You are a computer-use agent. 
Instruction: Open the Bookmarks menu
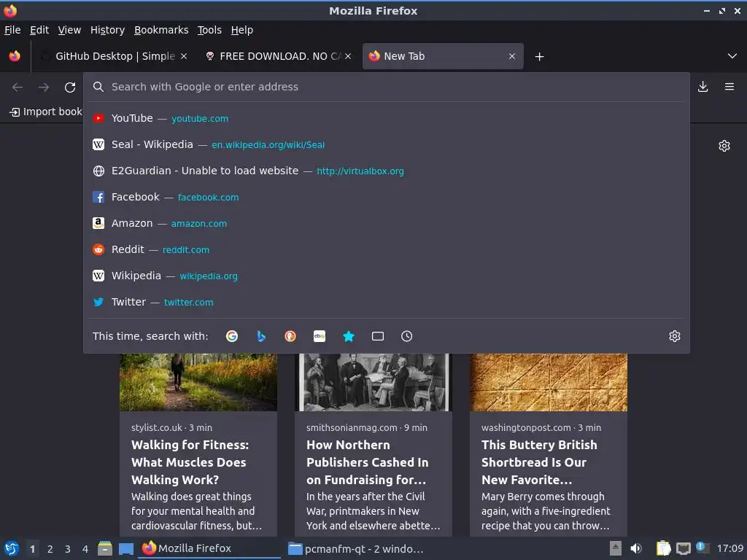pyautogui.click(x=161, y=30)
